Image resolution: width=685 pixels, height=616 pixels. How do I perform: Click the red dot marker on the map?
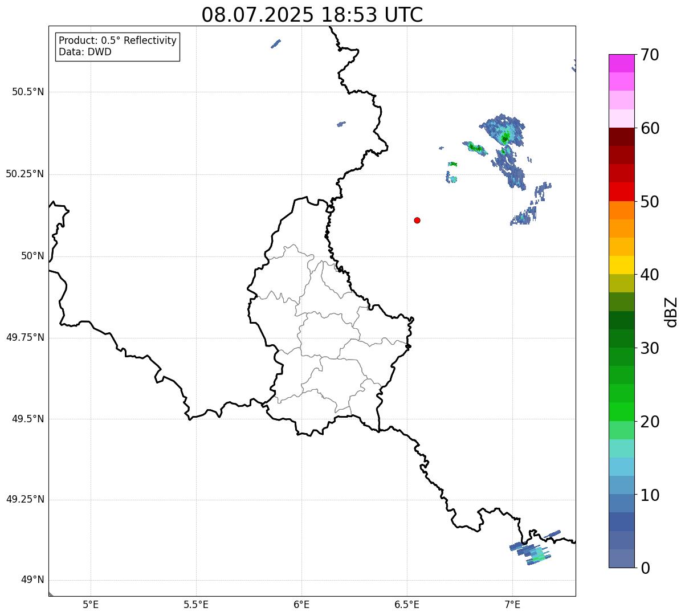tap(417, 220)
